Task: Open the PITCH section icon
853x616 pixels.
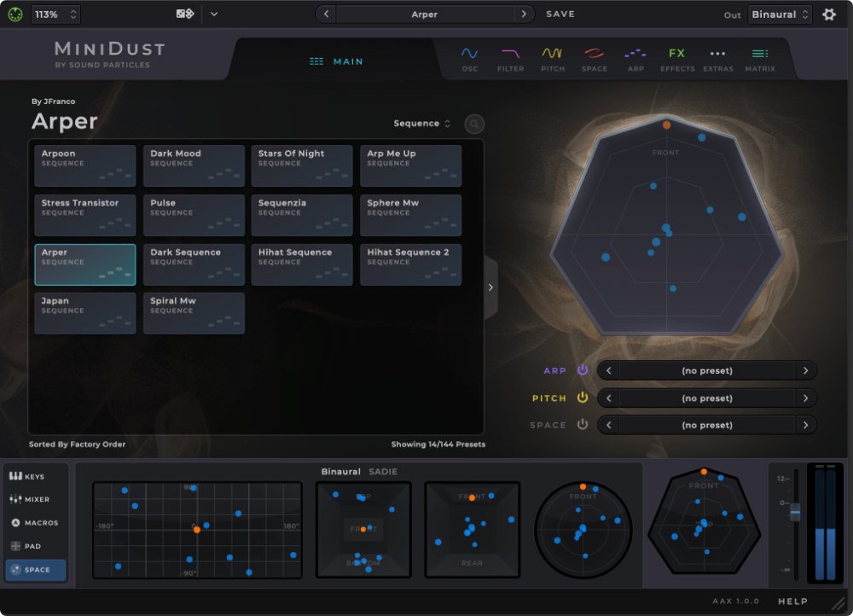Action: click(x=552, y=60)
